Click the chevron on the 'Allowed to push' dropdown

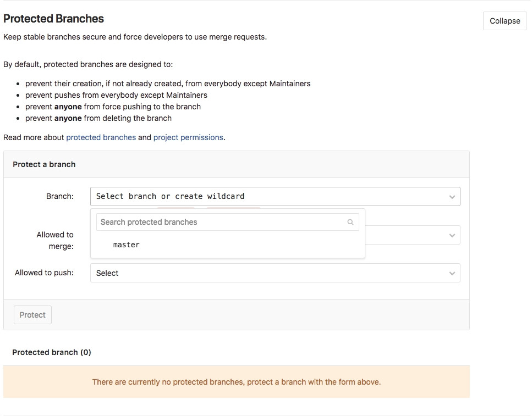[452, 273]
